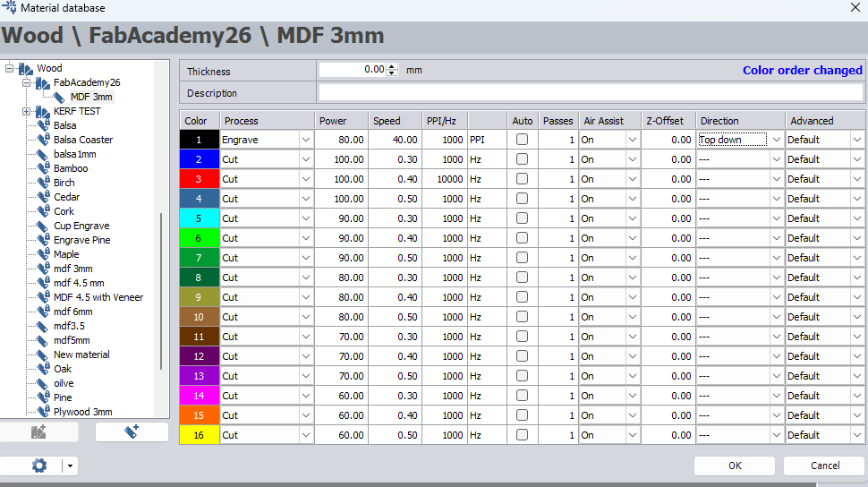The width and height of the screenshot is (868, 487).
Task: Click the Birch material icon
Action: tap(43, 183)
